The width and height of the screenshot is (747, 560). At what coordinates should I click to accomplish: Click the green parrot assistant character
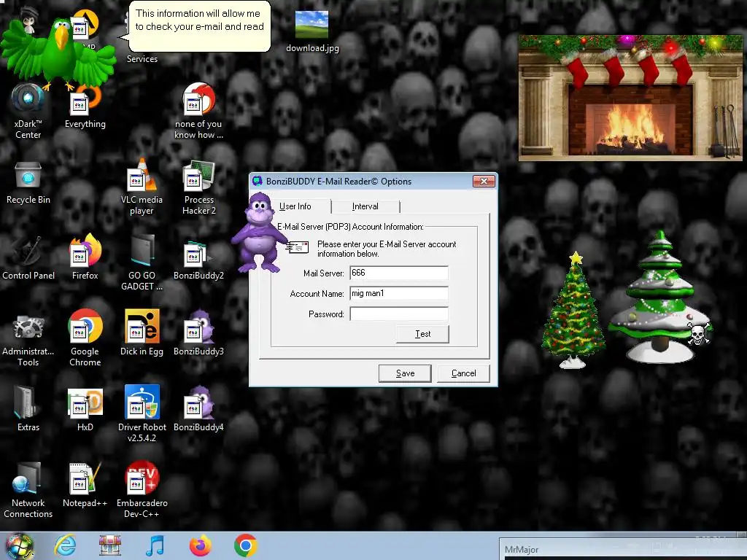pyautogui.click(x=60, y=53)
